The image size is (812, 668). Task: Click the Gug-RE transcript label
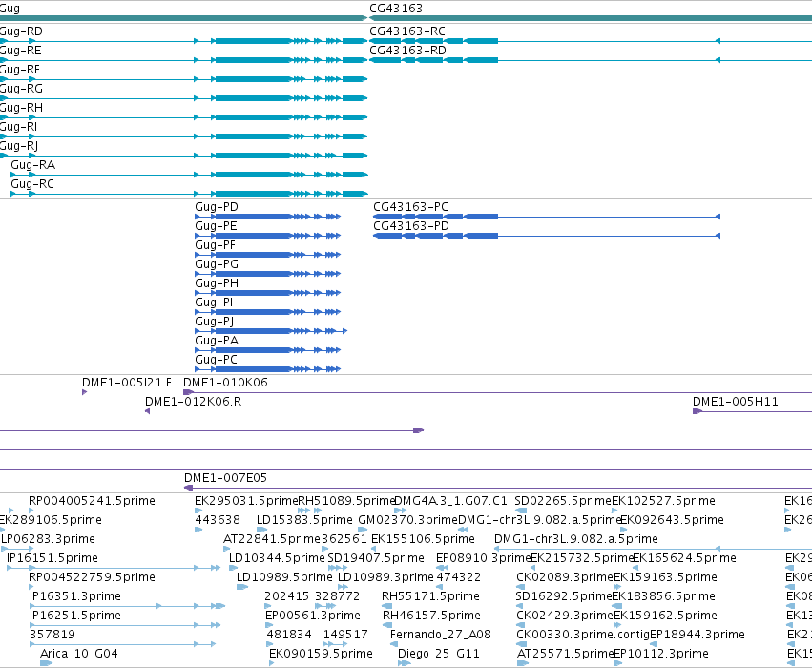point(21,51)
